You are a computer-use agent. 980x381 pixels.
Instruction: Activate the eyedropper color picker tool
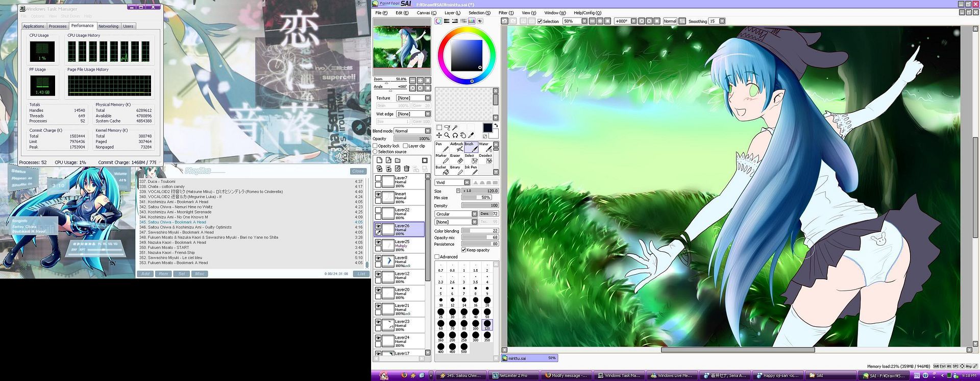point(471,135)
